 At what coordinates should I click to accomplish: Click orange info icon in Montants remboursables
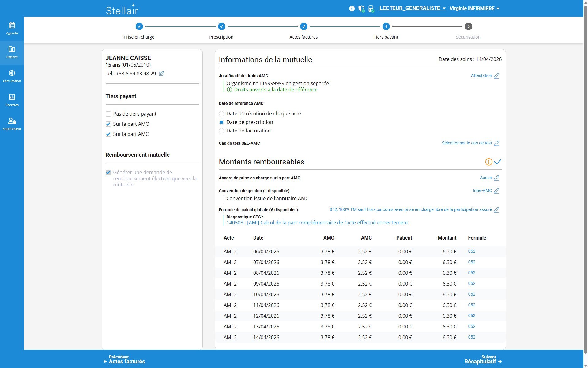point(489,162)
